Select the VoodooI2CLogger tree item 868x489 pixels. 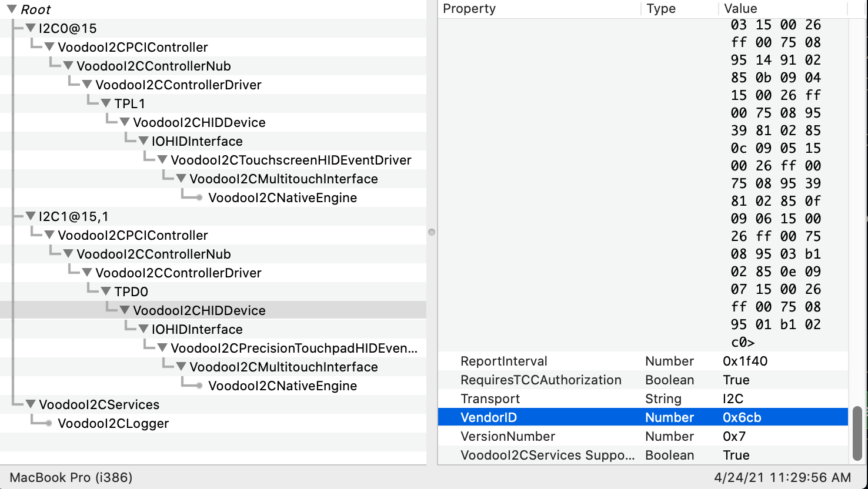pos(113,423)
